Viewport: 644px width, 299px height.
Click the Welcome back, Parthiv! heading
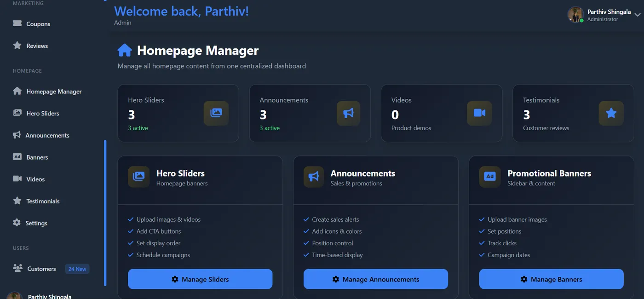coord(181,11)
